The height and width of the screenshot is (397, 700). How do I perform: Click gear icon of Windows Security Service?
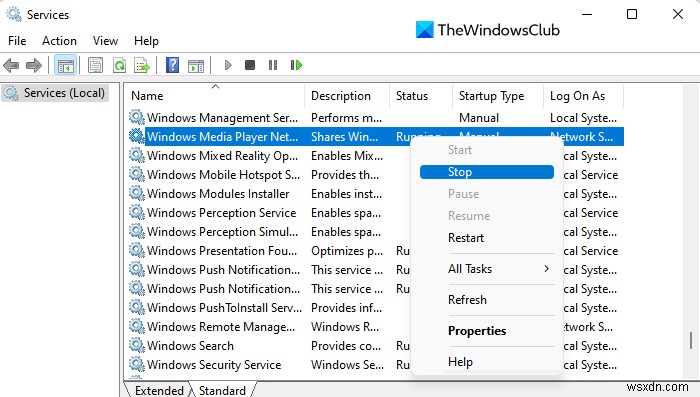click(x=137, y=364)
